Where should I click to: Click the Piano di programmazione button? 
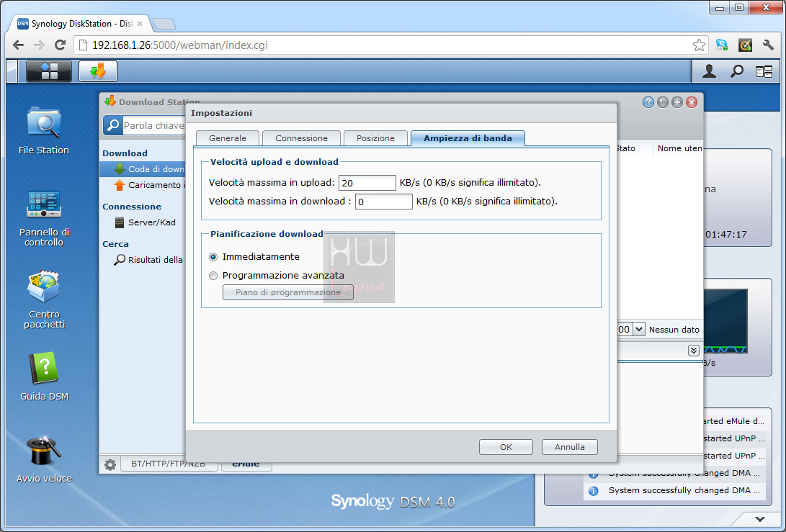[x=287, y=292]
